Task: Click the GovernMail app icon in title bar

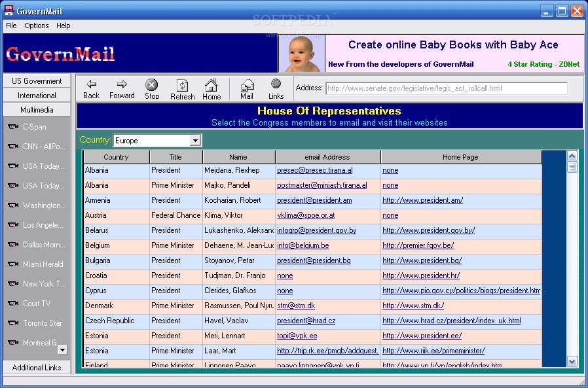Action: (x=9, y=10)
